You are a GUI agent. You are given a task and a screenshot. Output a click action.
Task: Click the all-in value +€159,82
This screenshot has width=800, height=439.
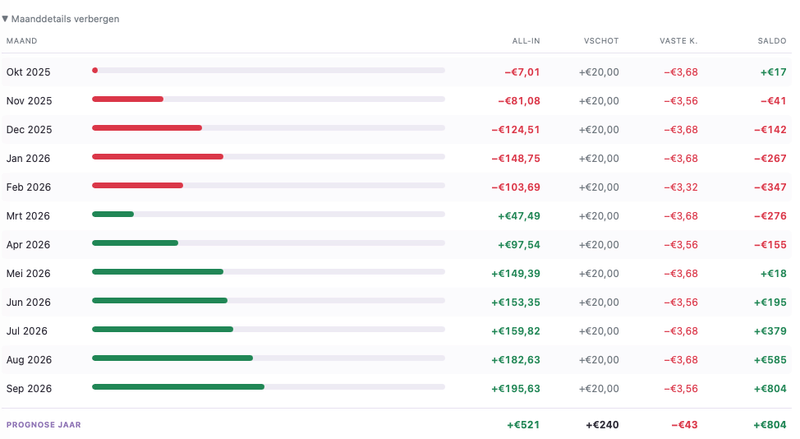(516, 331)
